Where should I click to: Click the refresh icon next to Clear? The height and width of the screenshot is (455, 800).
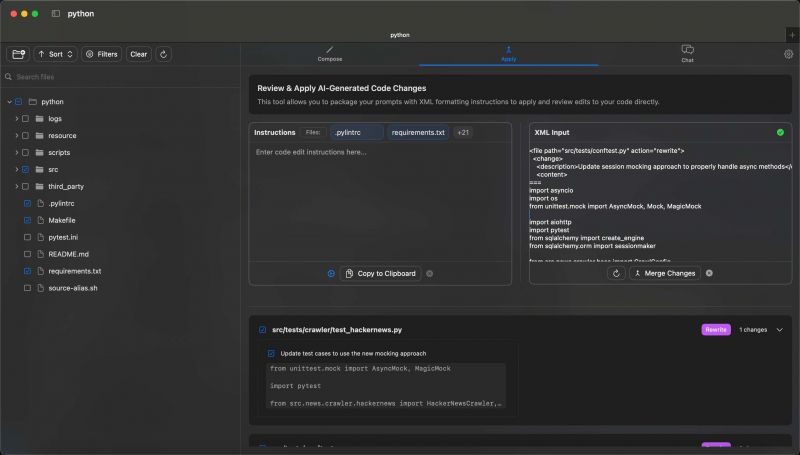pyautogui.click(x=163, y=54)
